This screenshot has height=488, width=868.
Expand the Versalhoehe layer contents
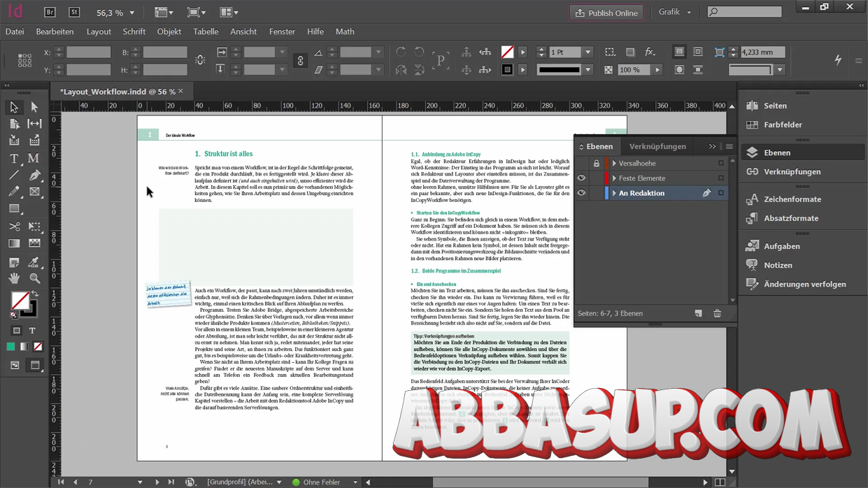(614, 164)
